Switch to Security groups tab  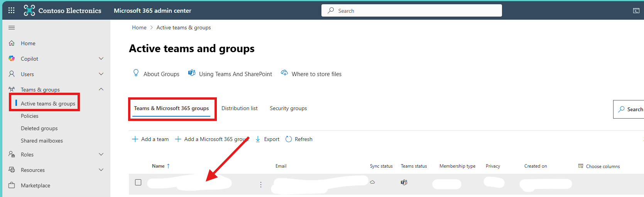click(x=288, y=109)
